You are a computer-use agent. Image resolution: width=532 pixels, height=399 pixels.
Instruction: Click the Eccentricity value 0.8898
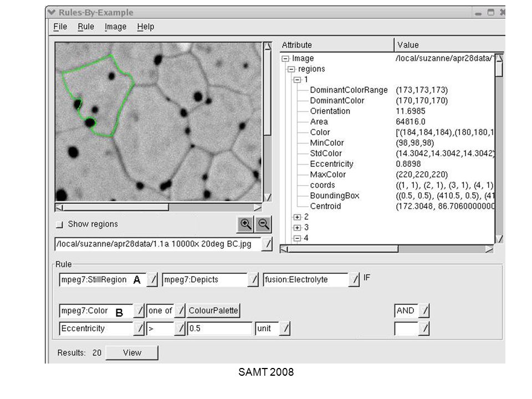pyautogui.click(x=408, y=164)
